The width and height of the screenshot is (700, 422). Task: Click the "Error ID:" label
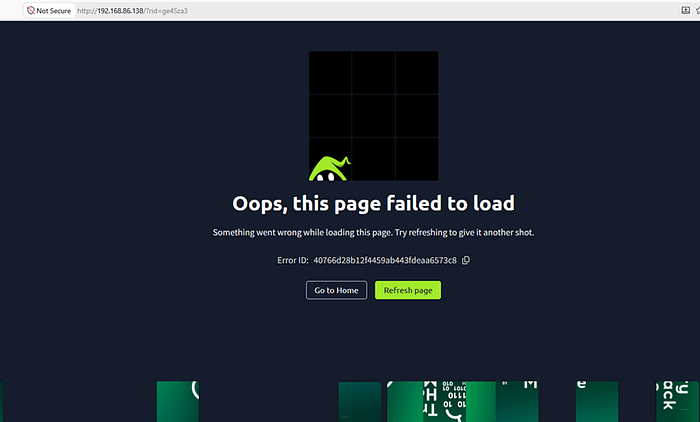[x=292, y=260]
